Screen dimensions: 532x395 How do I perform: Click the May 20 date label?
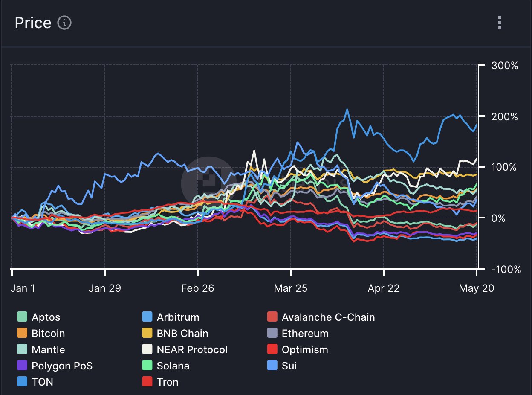(477, 288)
